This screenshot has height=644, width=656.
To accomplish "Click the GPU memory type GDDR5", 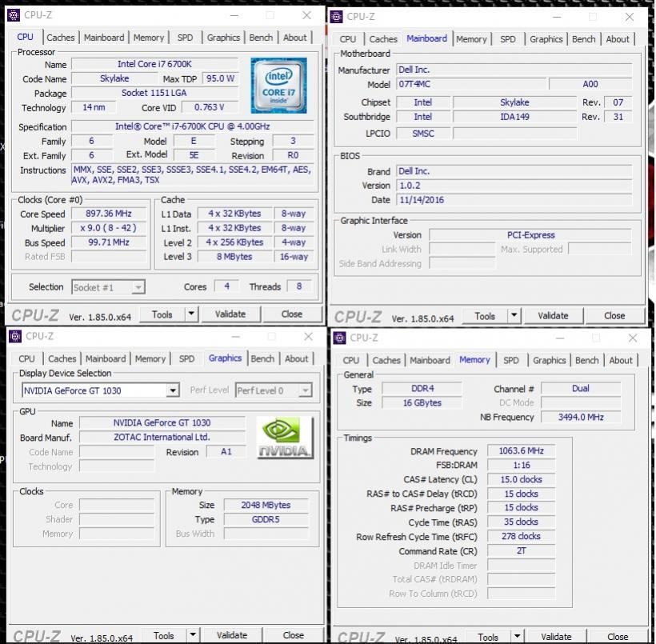I will pos(266,519).
